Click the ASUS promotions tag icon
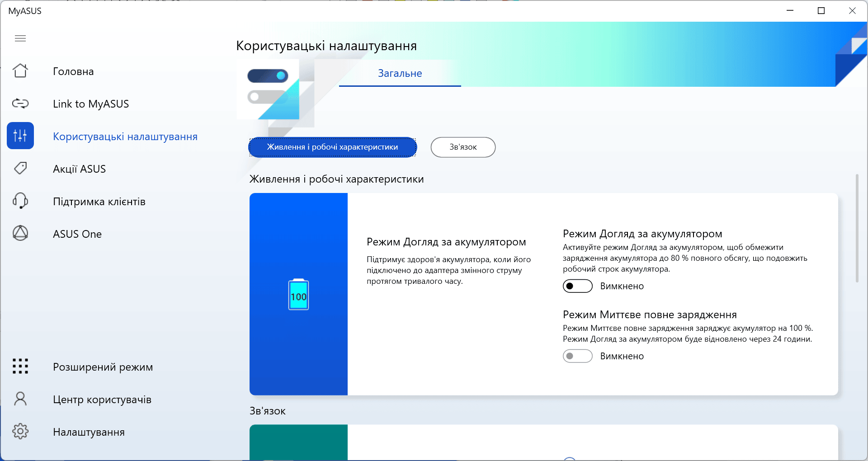Viewport: 868px width, 461px height. click(20, 169)
